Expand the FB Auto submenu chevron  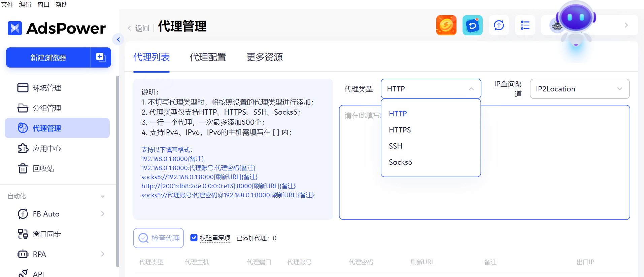(103, 214)
